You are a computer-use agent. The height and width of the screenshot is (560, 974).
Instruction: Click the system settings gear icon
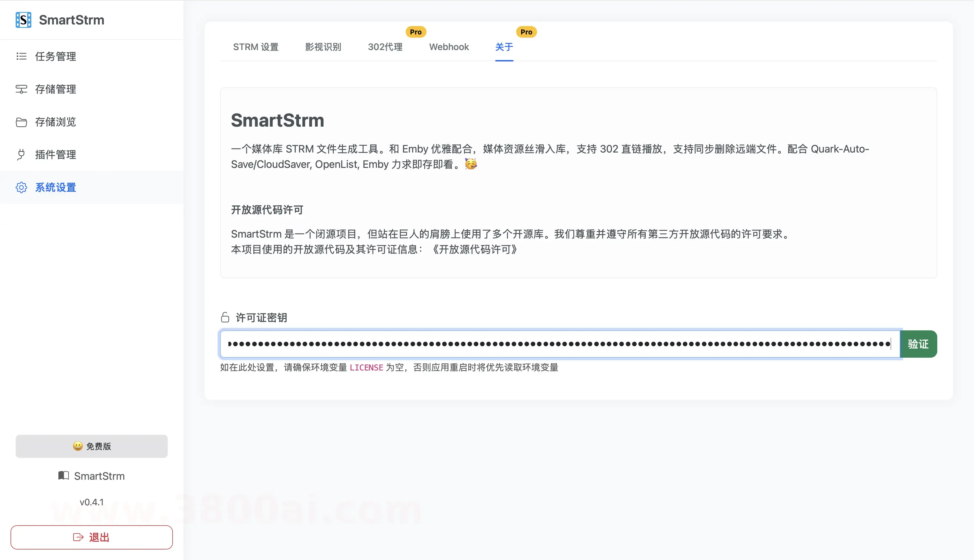(22, 188)
